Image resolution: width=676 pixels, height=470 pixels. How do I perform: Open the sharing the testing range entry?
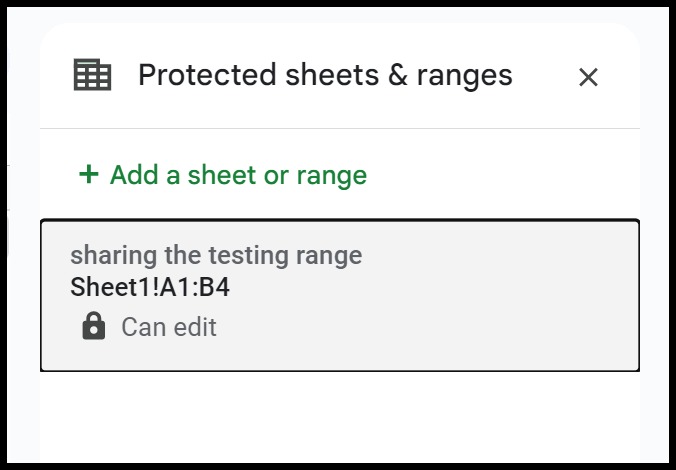click(x=340, y=295)
